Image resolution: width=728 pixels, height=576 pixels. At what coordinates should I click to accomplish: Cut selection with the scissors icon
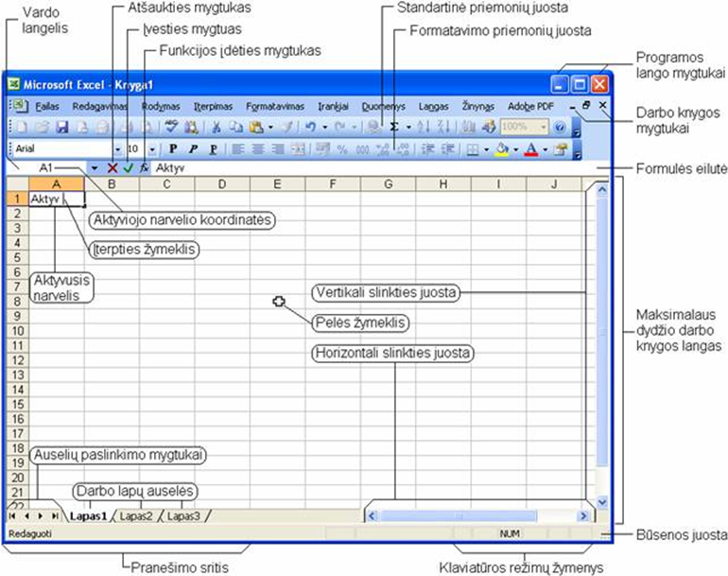(216, 127)
